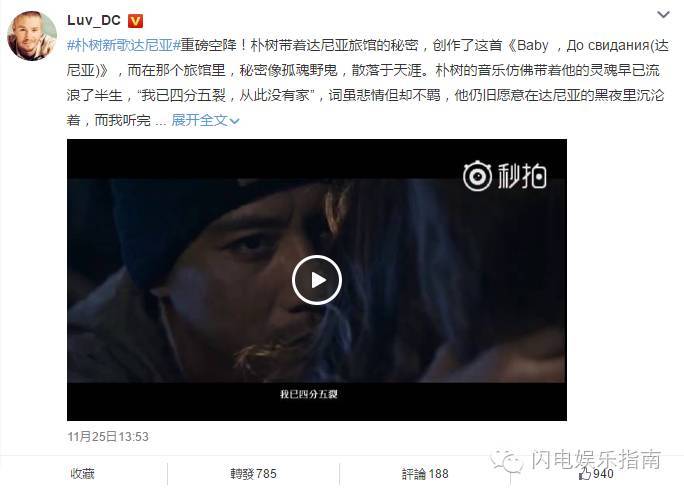Image resolution: width=684 pixels, height=493 pixels.
Task: Like the post with thumbs-up 940
Action: tap(596, 474)
